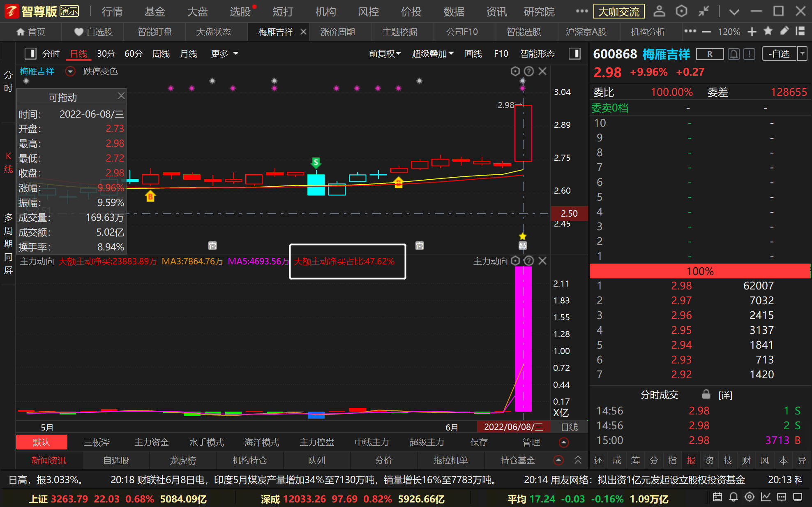The height and width of the screenshot is (507, 812).
Task: Click the [详] details link
Action: (x=725, y=395)
